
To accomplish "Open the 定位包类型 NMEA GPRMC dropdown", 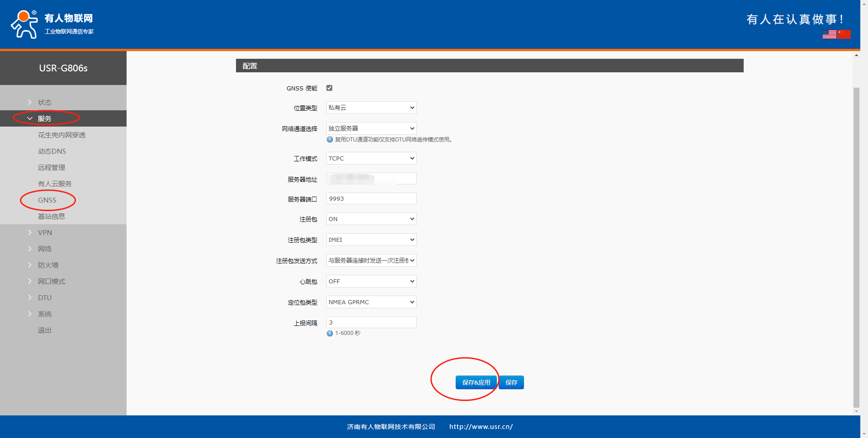I will point(371,302).
